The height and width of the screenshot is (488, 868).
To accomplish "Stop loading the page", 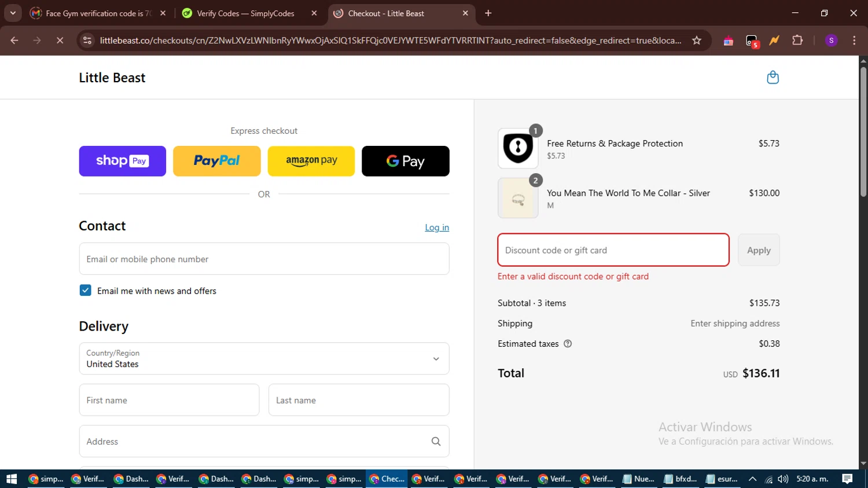I will [60, 41].
